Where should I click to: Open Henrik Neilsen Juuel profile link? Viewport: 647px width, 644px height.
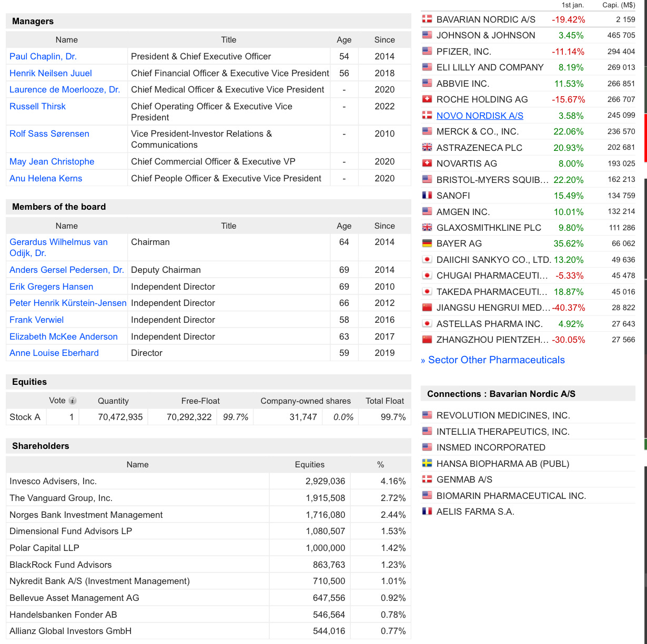[50, 73]
